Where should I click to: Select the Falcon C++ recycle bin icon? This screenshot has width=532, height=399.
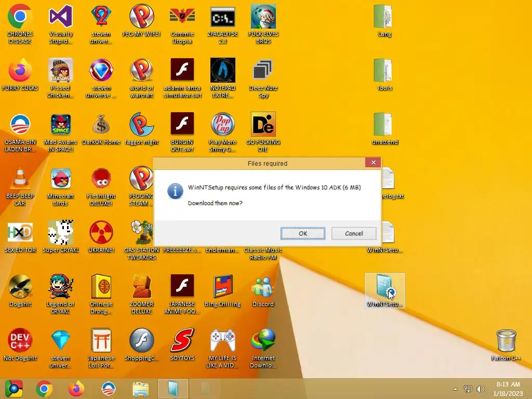pyautogui.click(x=506, y=345)
